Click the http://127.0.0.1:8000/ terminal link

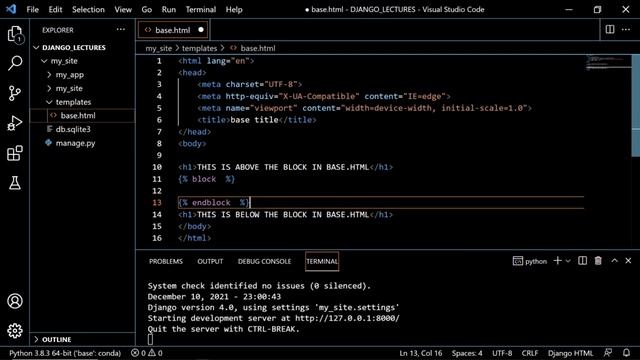[x=347, y=318]
